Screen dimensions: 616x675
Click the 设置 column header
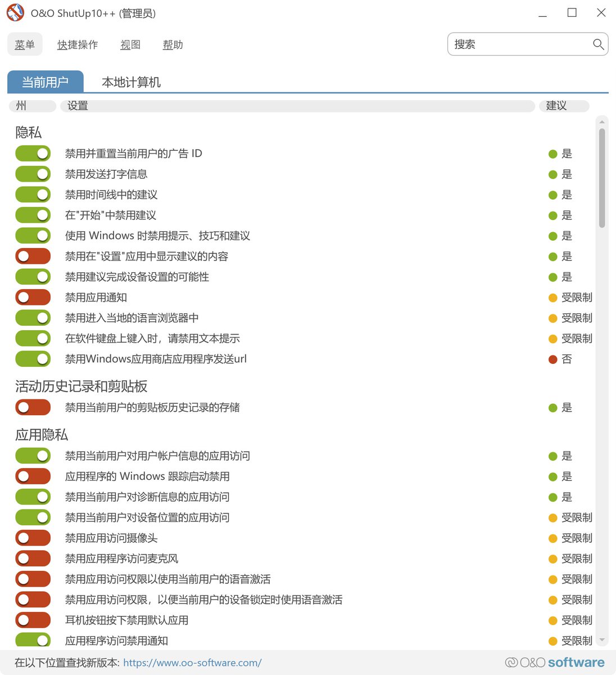pos(297,106)
